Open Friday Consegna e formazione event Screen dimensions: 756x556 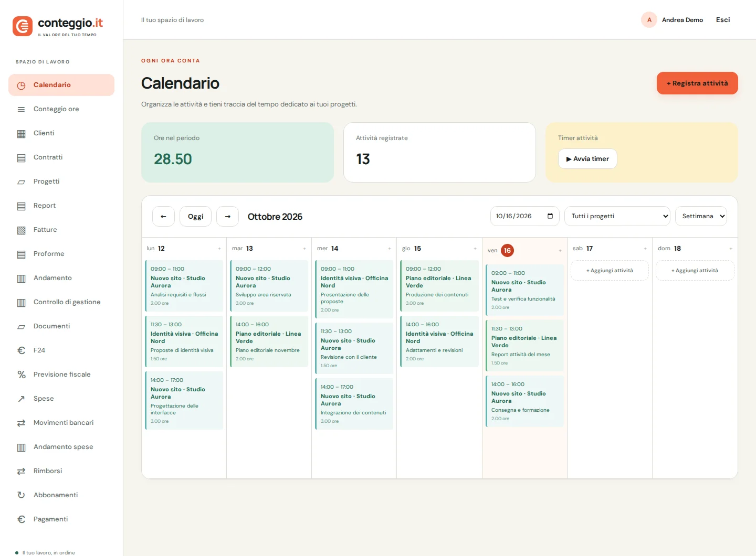524,401
